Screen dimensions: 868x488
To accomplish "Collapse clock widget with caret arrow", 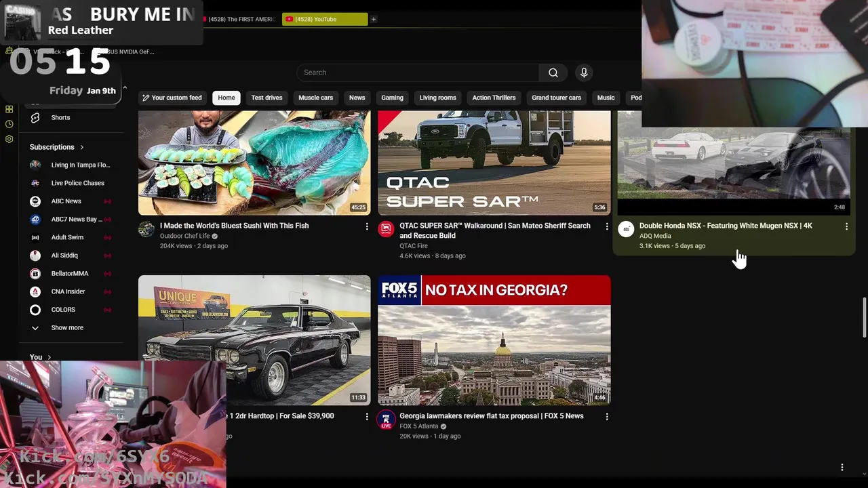I will click(124, 88).
